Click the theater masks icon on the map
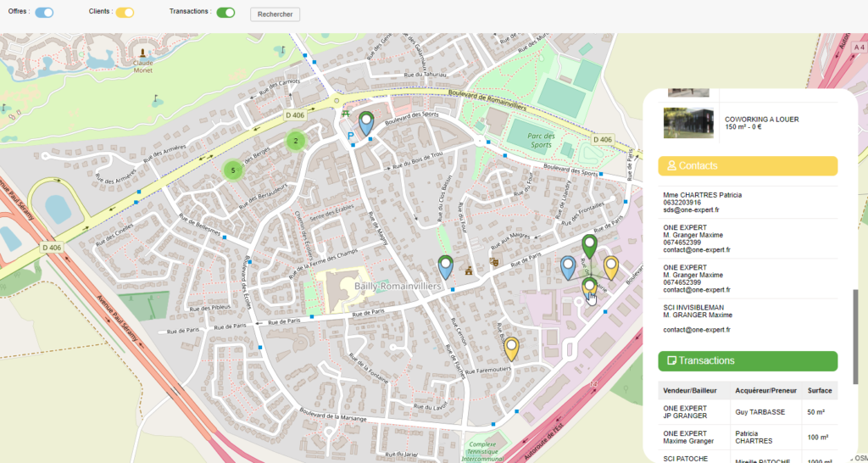This screenshot has width=868, height=463. [492, 264]
